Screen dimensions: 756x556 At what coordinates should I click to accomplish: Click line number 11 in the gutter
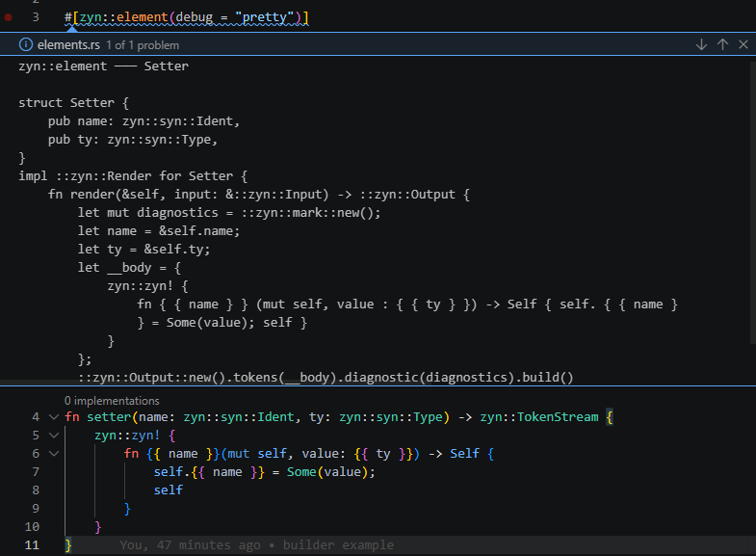(x=32, y=544)
